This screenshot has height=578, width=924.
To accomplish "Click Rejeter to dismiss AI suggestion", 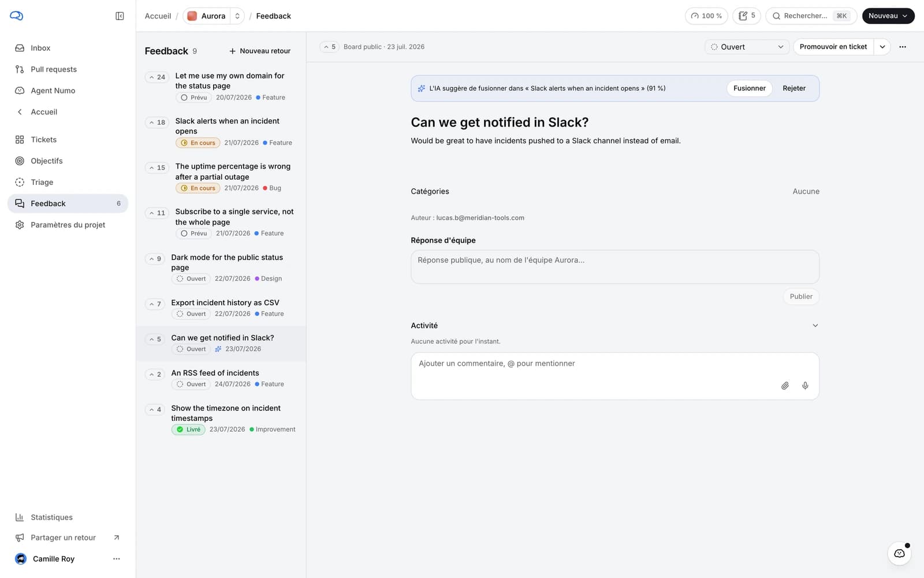I will (794, 88).
